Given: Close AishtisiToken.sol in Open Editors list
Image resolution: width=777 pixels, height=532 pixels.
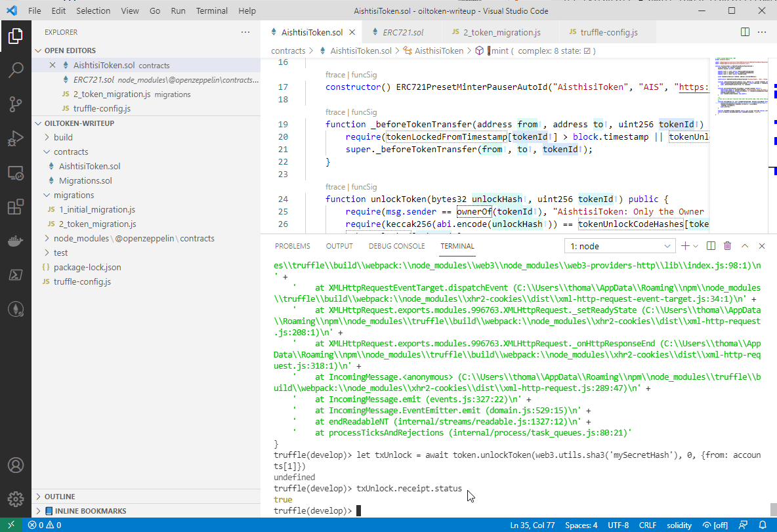Looking at the screenshot, I should [52, 65].
